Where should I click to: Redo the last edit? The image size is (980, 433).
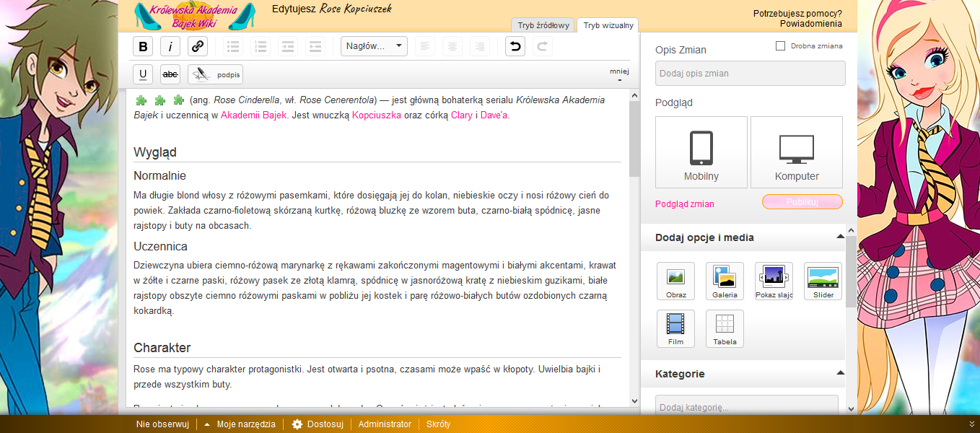(543, 46)
